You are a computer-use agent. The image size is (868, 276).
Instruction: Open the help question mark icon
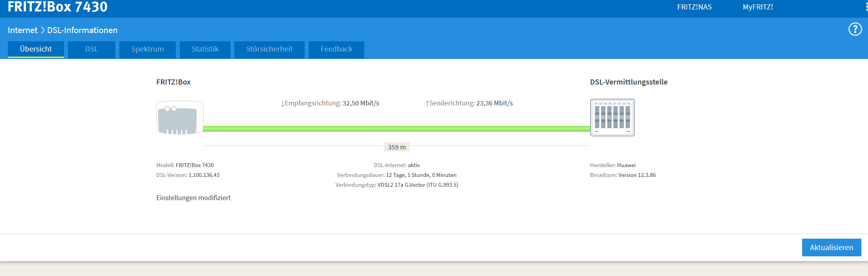(855, 29)
